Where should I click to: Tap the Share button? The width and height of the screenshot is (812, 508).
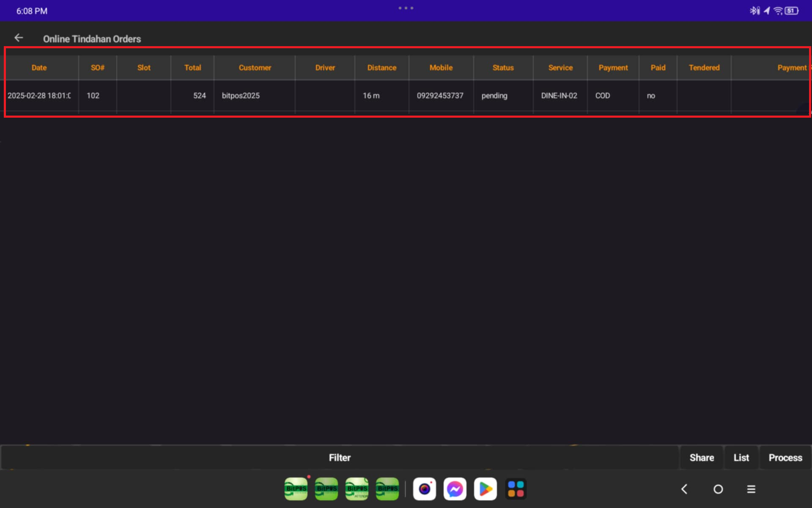tap(702, 458)
